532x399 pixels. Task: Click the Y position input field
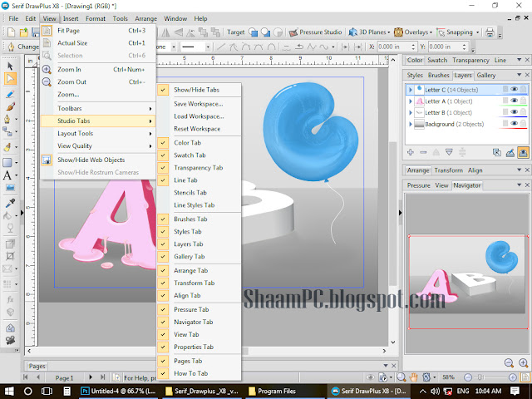(448, 47)
